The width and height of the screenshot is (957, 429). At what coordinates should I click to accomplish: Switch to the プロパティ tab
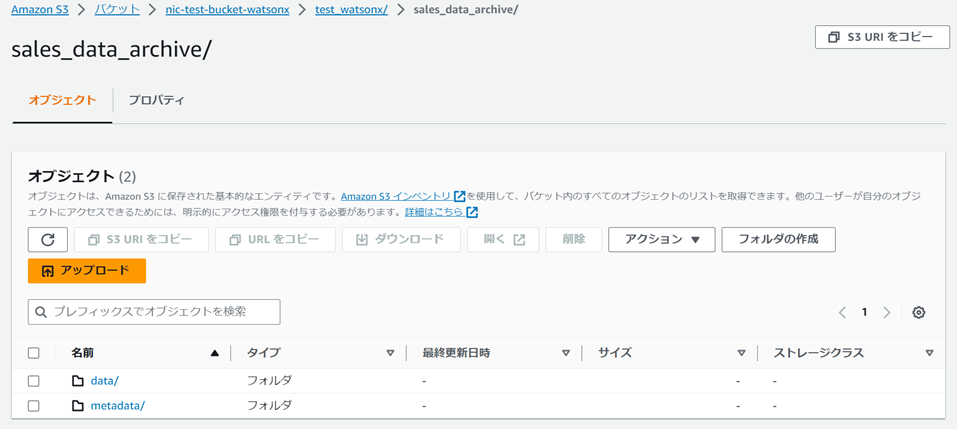pos(156,100)
